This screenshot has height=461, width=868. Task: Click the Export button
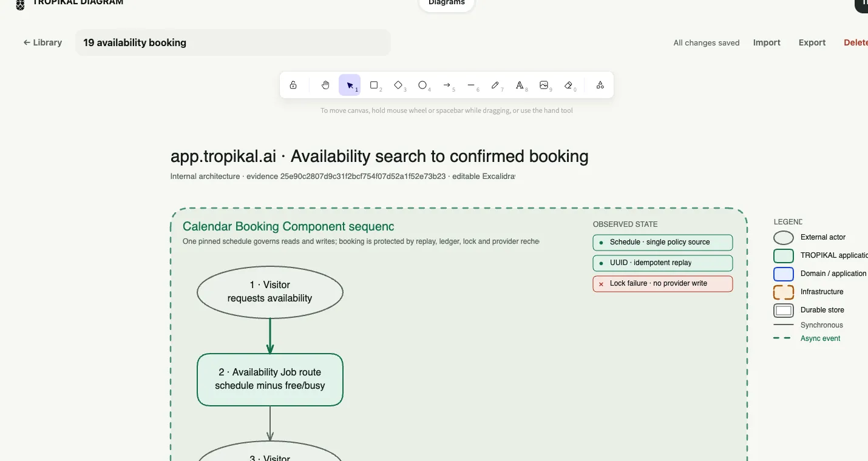point(812,42)
